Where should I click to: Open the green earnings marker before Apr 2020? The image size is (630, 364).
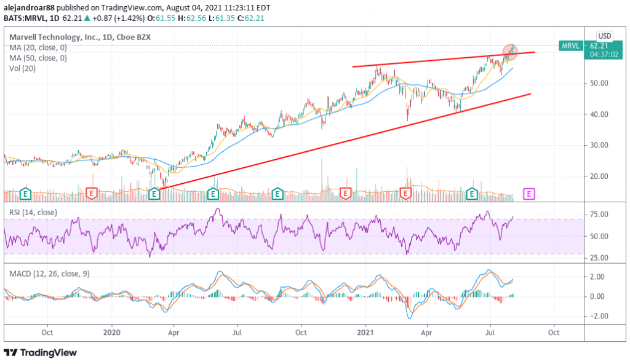(154, 194)
